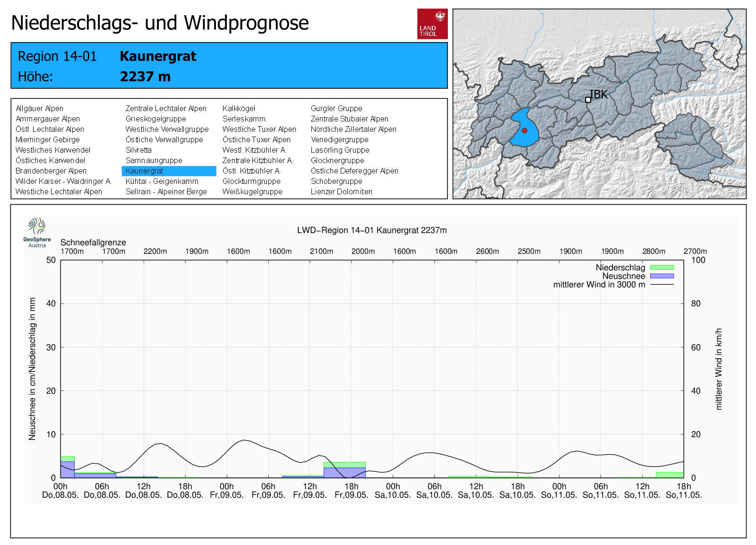Choose Venedigergruppe from region list
756x545 pixels.
(339, 139)
